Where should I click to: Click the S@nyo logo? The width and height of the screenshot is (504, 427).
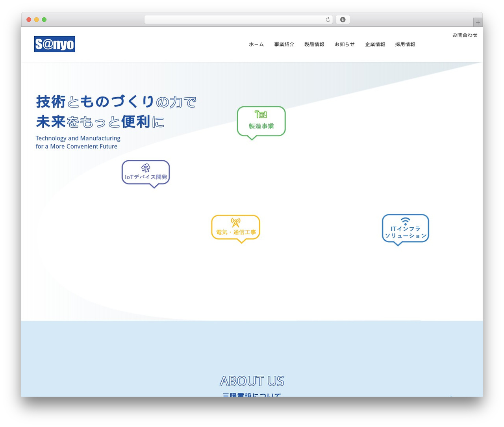tap(54, 44)
